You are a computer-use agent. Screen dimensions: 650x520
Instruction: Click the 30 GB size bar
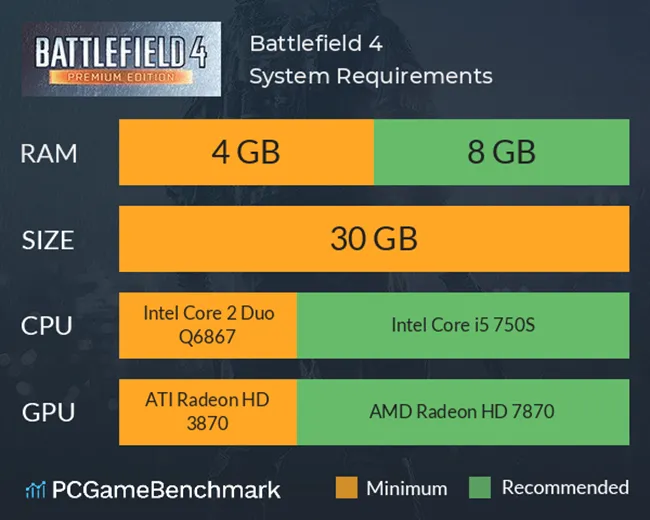(x=374, y=239)
